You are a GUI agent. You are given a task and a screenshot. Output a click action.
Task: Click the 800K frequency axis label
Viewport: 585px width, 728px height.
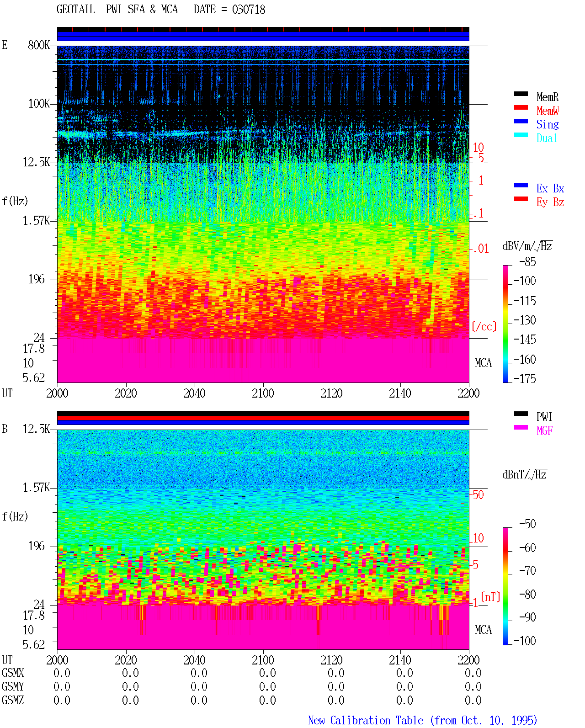[x=39, y=45]
